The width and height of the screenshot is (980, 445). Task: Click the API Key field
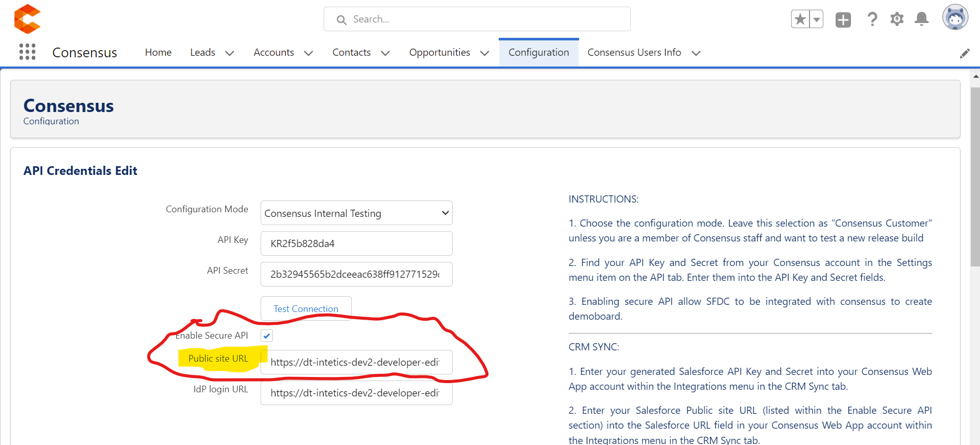356,243
